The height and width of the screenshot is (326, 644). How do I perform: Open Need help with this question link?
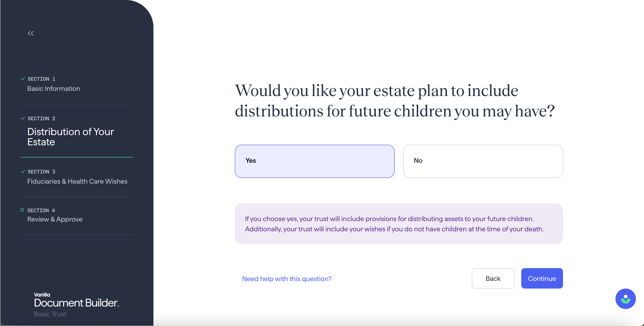point(287,279)
